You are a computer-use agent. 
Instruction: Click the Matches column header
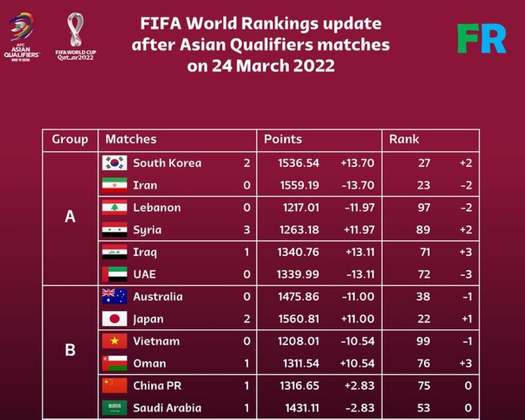[131, 140]
